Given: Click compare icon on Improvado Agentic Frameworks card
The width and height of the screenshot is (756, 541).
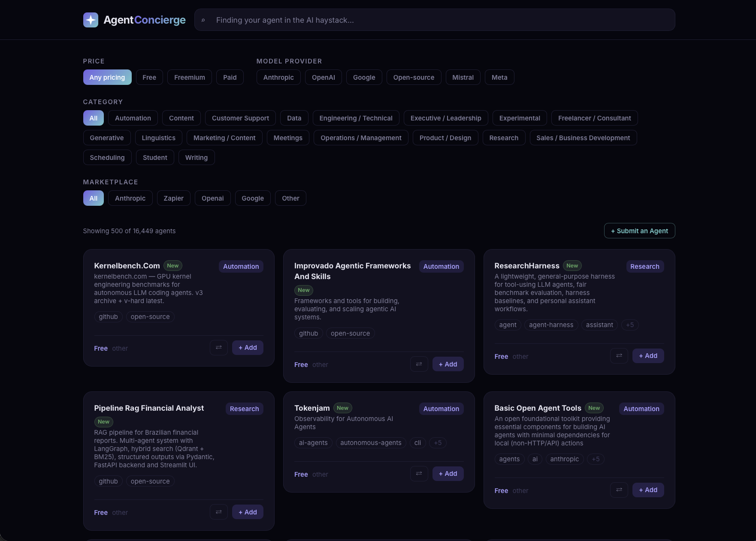Looking at the screenshot, I should (x=419, y=364).
